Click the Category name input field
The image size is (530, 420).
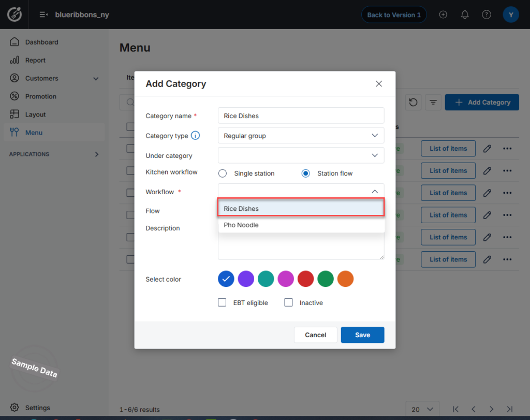(x=301, y=115)
